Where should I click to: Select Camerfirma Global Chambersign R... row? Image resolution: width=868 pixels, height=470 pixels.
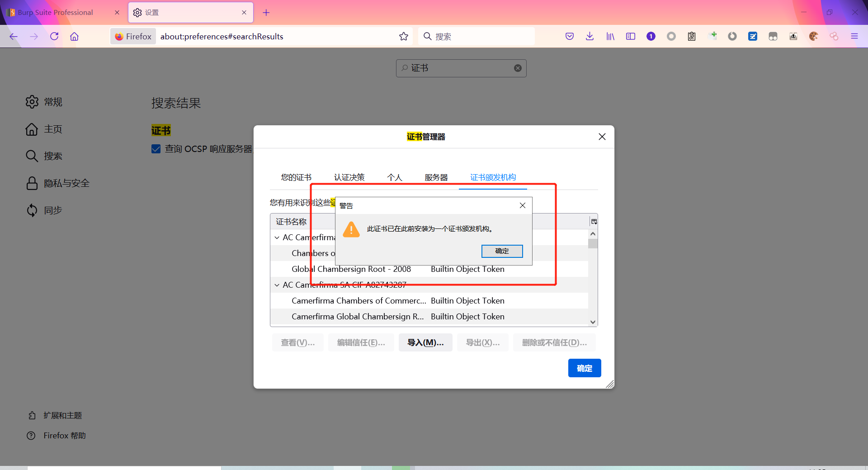[429, 317]
